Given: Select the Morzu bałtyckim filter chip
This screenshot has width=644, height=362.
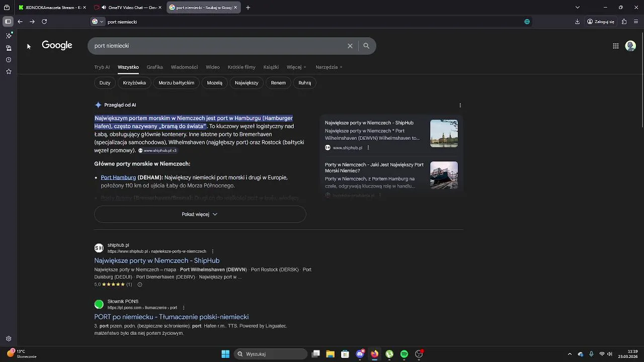Looking at the screenshot, I should click(x=176, y=83).
